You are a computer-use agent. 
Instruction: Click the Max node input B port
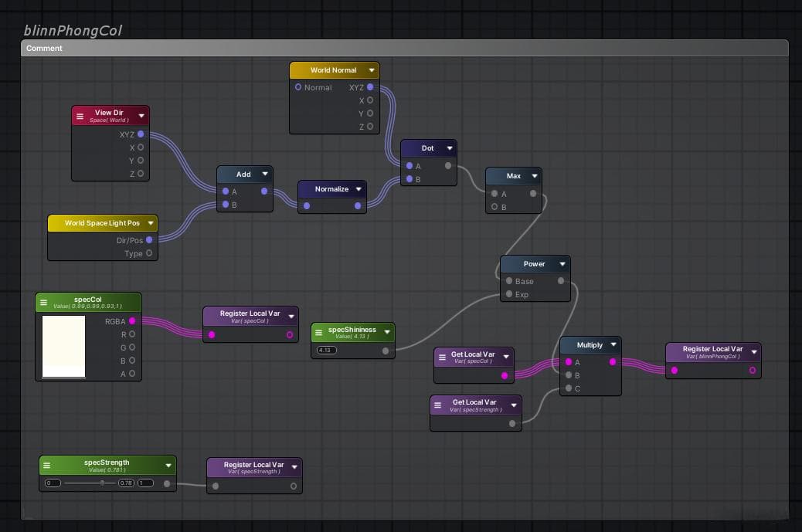coord(494,207)
